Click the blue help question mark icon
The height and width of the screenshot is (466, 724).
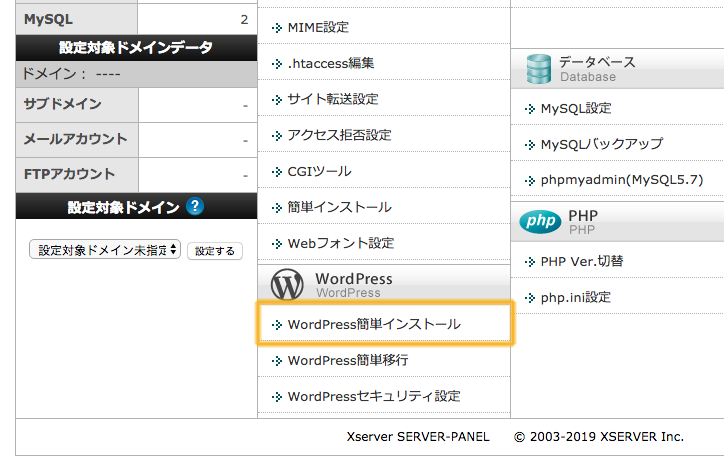pos(195,206)
